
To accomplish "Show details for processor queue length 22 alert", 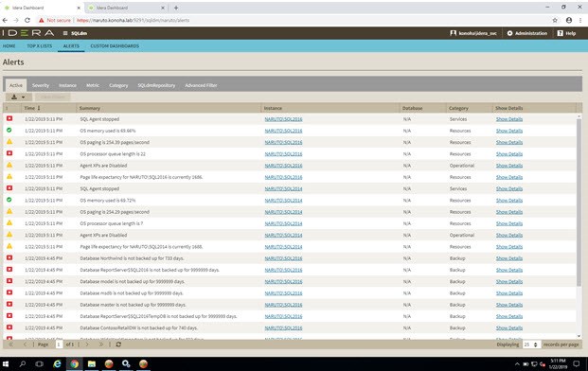I will coord(509,153).
